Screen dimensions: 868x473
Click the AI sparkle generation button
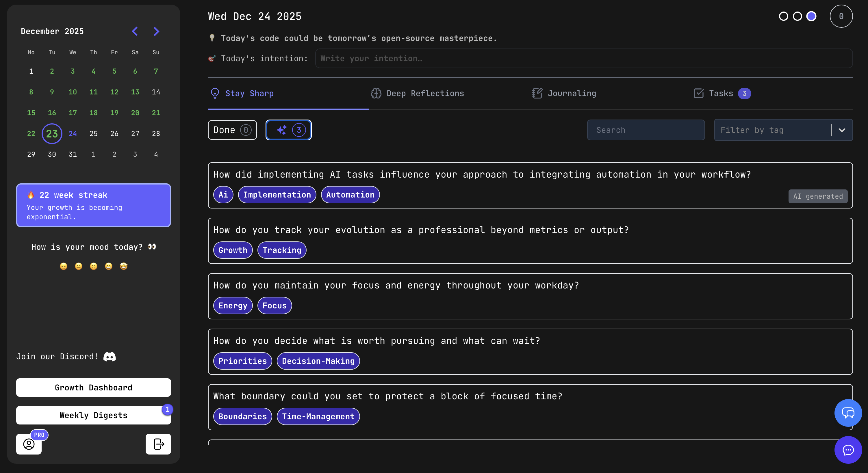point(288,130)
